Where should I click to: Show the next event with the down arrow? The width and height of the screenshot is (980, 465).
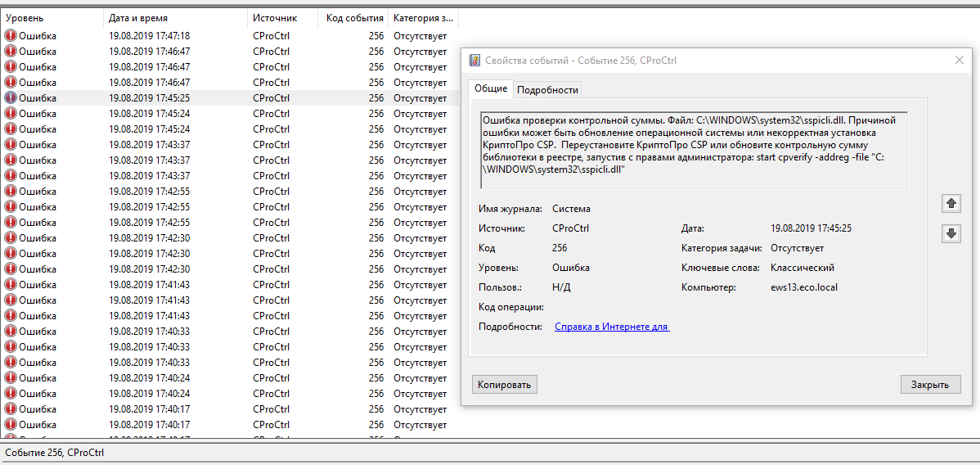pyautogui.click(x=951, y=233)
